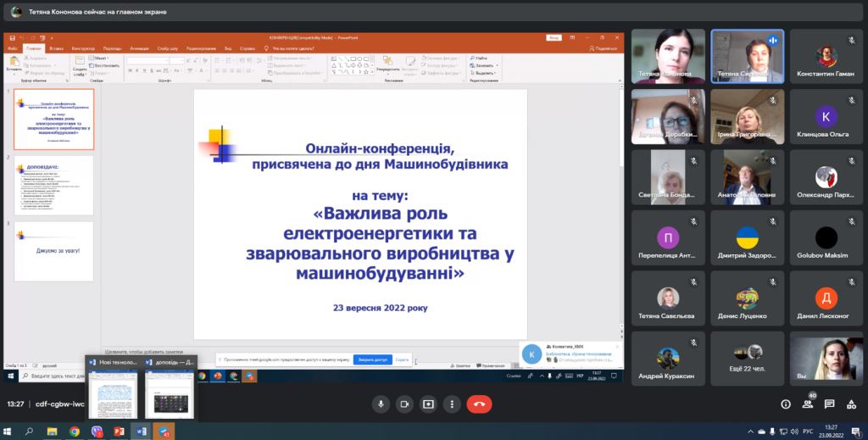Click the present screen button

pos(428,404)
